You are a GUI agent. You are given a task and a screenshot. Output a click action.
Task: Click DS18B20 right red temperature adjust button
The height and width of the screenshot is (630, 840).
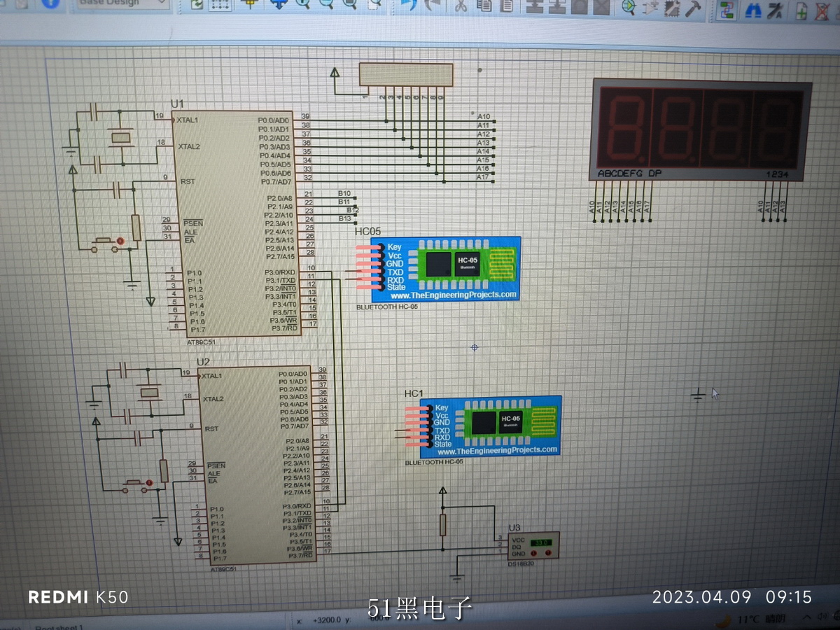tap(548, 554)
